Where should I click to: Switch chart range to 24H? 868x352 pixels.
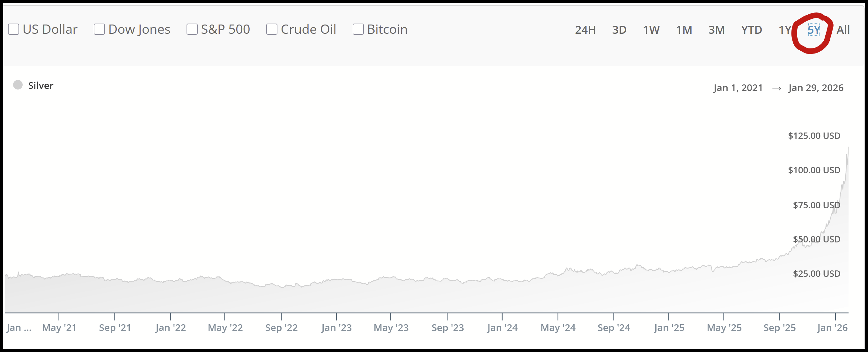[585, 30]
